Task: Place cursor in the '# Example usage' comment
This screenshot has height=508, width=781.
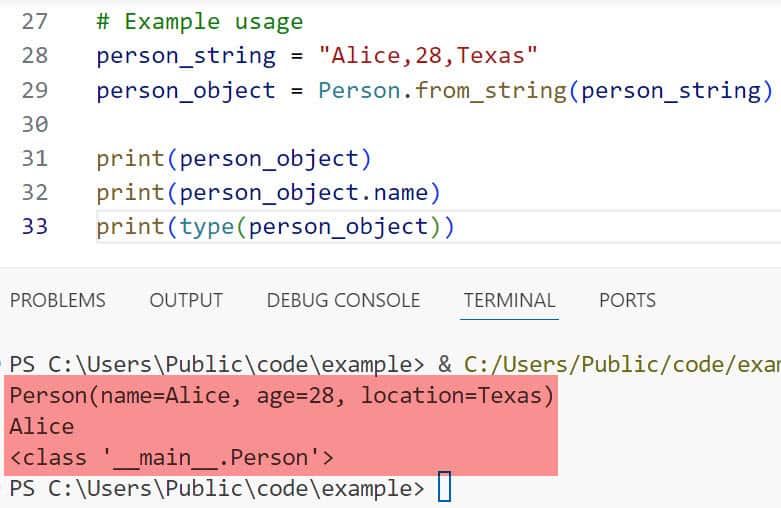Action: pos(199,21)
